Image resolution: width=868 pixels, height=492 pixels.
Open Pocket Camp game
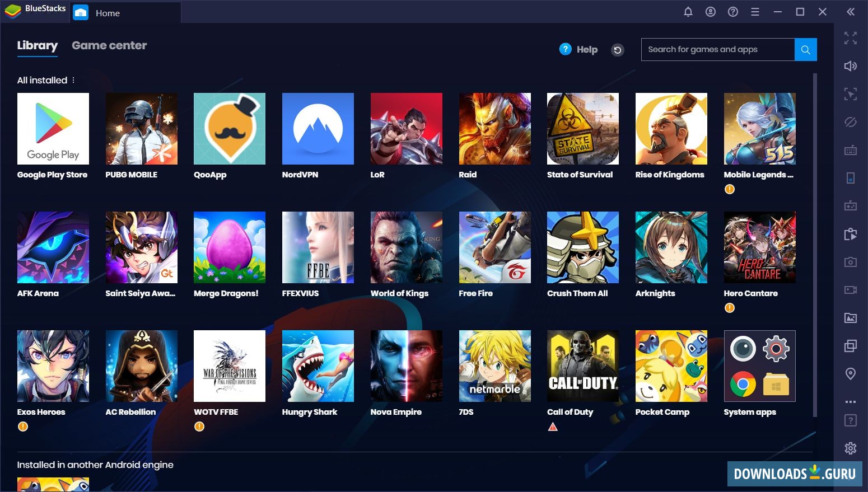(x=671, y=366)
